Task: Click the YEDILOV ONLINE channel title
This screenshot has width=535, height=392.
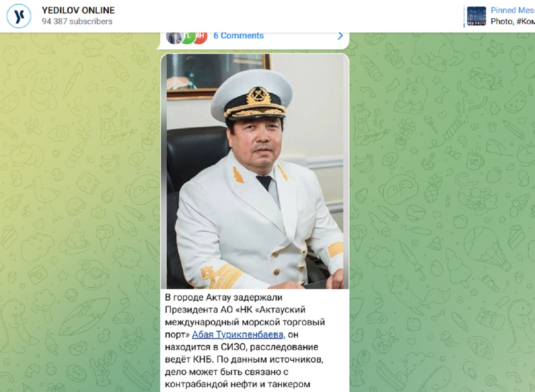Action: [x=78, y=10]
